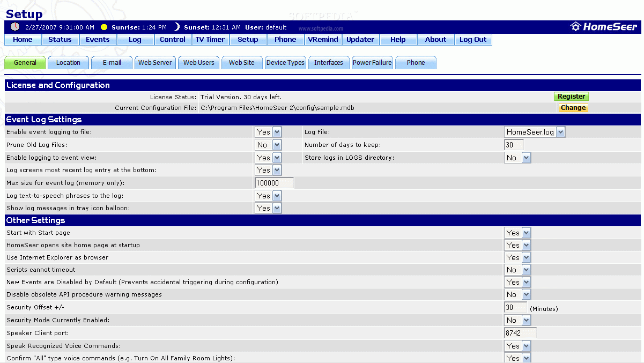This screenshot has height=363, width=644.
Task: Open the Log text-to-speech phrases dropdown
Action: coord(268,196)
